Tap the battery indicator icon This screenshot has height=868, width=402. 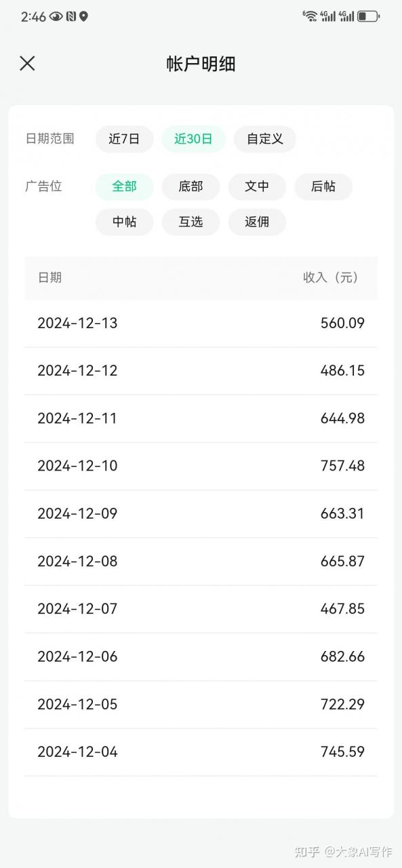pyautogui.click(x=368, y=16)
